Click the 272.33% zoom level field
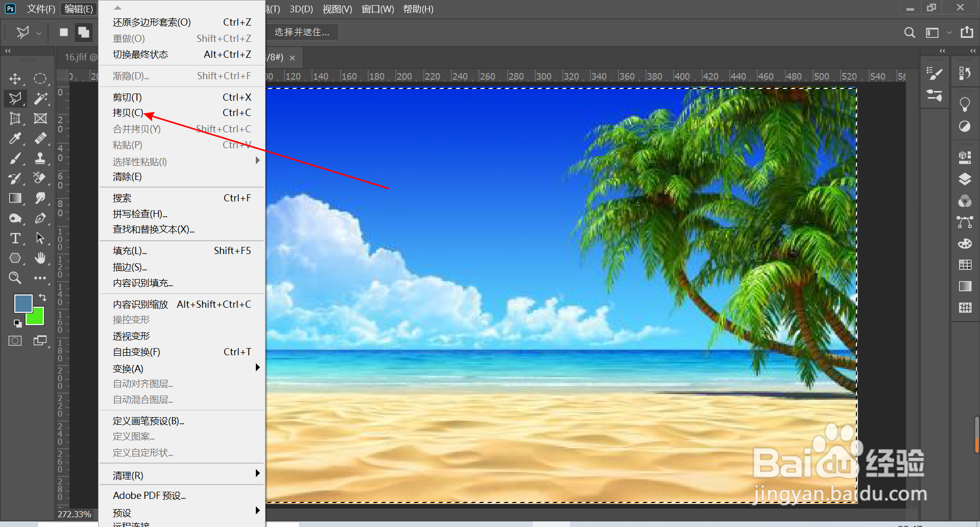The height and width of the screenshot is (527, 980). 75,514
